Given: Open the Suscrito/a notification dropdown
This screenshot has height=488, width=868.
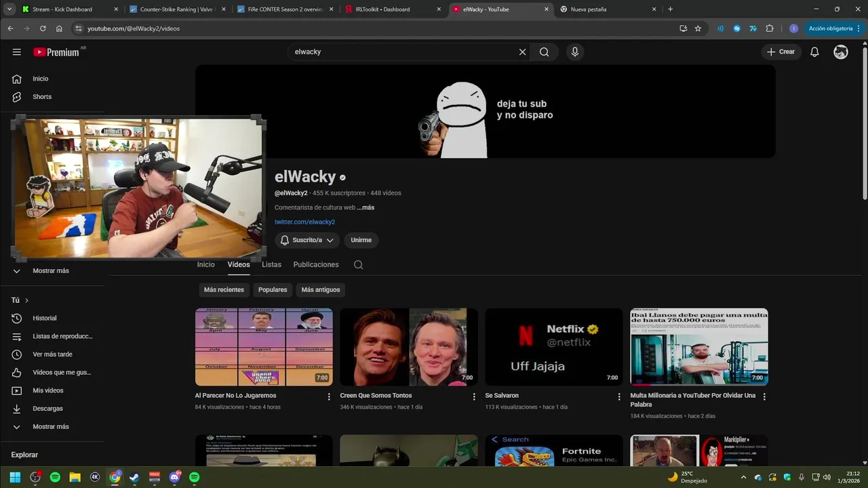Looking at the screenshot, I should pos(307,240).
